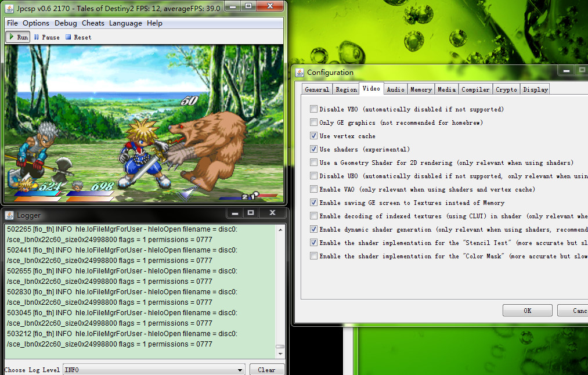Switch to the Memory tab

(421, 89)
